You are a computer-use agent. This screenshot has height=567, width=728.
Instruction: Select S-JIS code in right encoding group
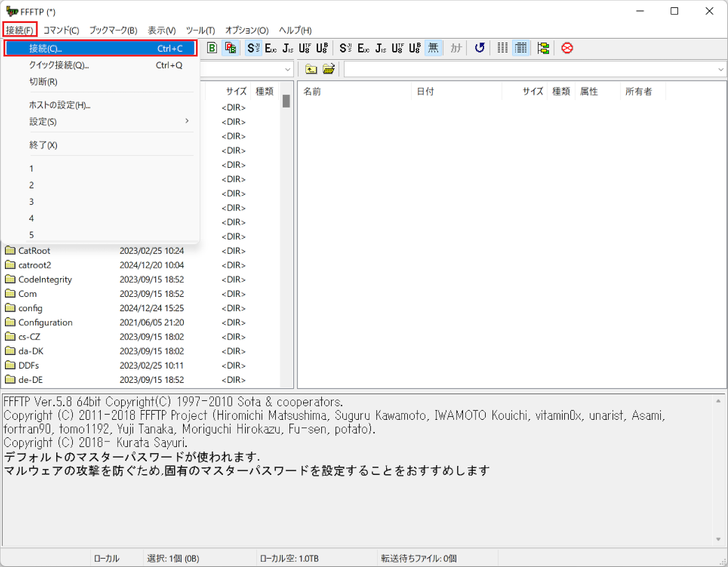tap(345, 48)
